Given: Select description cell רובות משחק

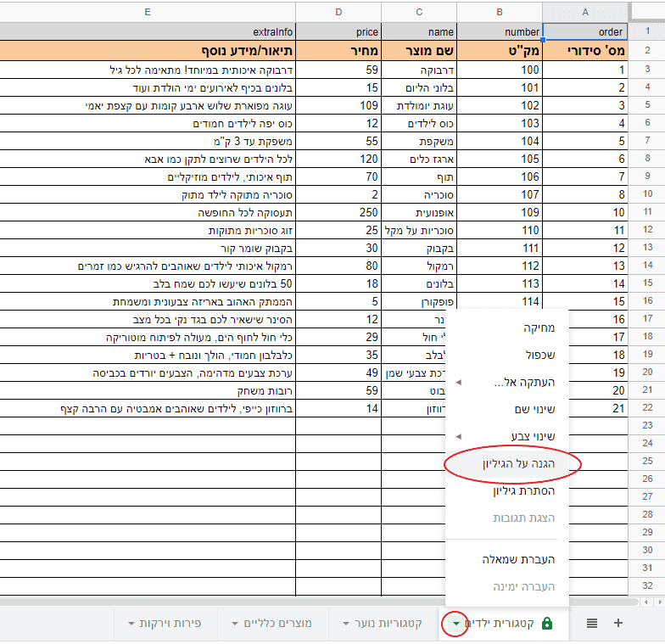Looking at the screenshot, I should pyautogui.click(x=148, y=390).
